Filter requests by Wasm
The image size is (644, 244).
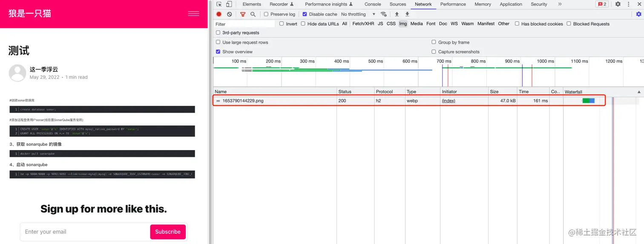click(x=468, y=24)
